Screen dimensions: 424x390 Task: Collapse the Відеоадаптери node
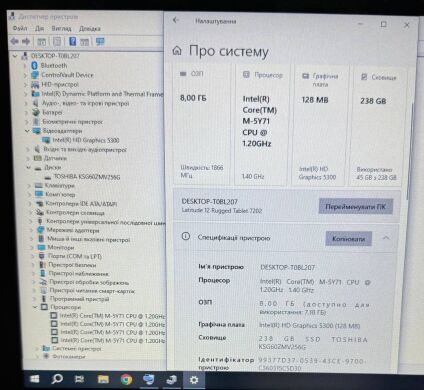[x=27, y=131]
